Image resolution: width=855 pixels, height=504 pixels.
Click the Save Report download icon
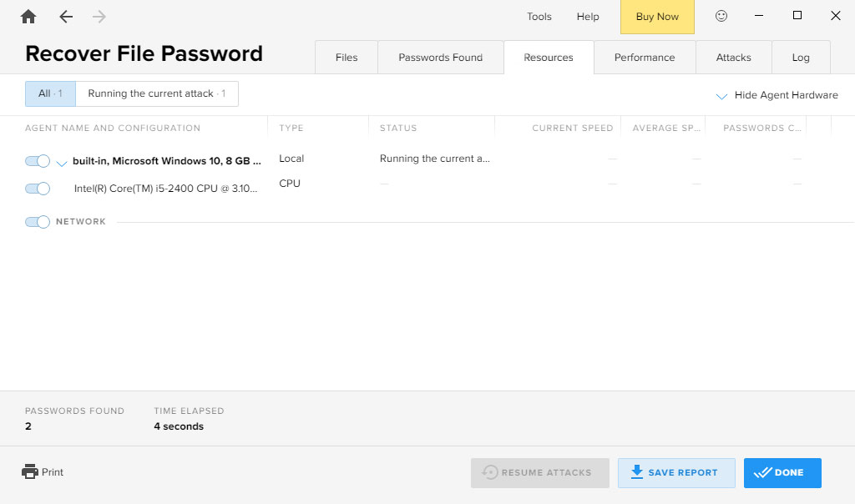click(637, 472)
